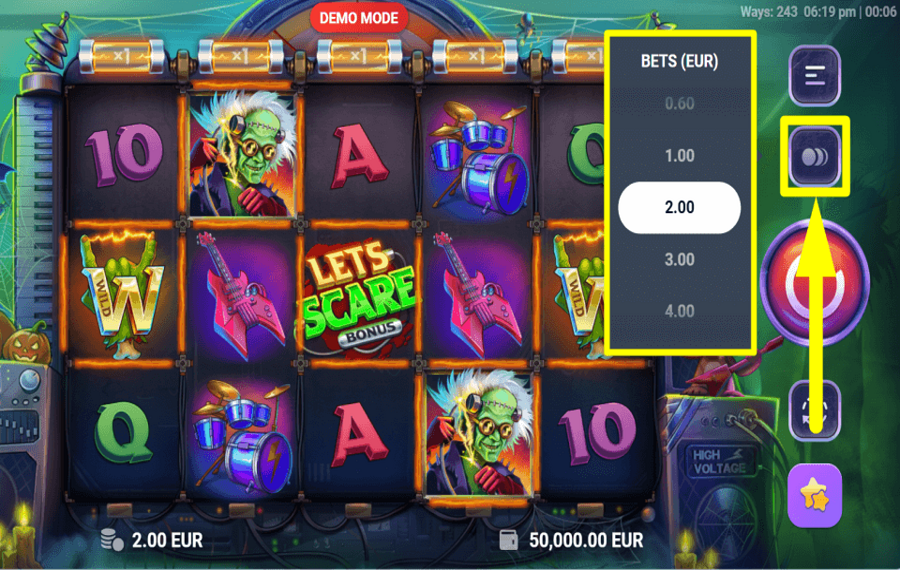The height and width of the screenshot is (570, 900).
Task: Click the BETS (EUR) header
Action: (x=679, y=61)
